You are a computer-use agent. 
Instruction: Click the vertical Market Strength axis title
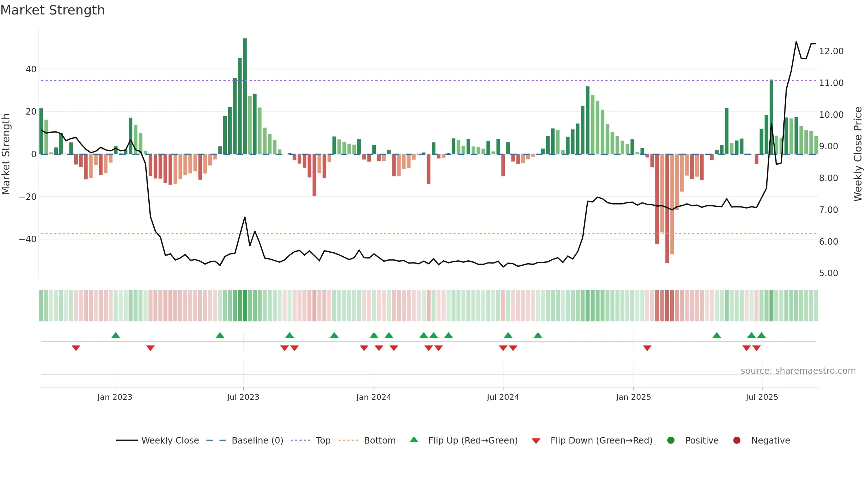[6, 154]
